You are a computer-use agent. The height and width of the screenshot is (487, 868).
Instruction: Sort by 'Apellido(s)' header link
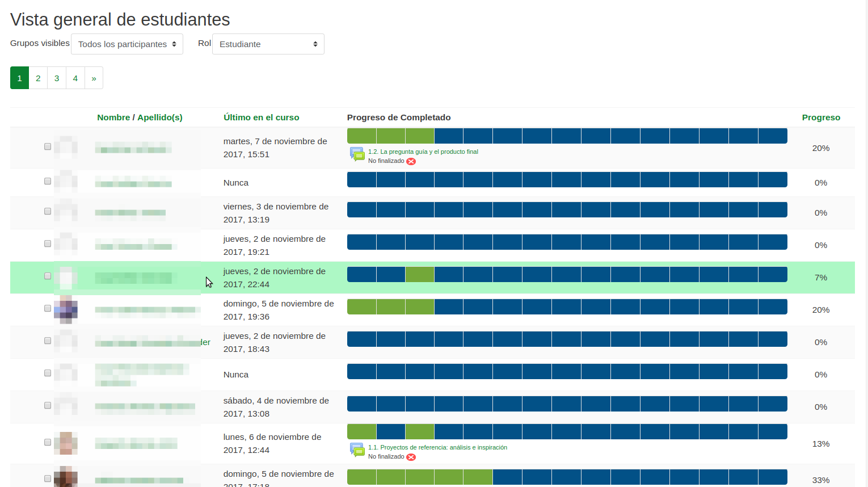[159, 117]
